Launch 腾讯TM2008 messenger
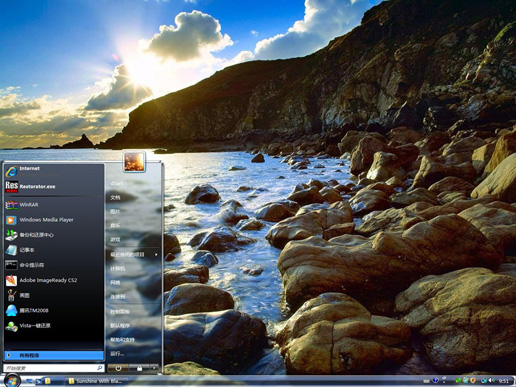 [53, 311]
